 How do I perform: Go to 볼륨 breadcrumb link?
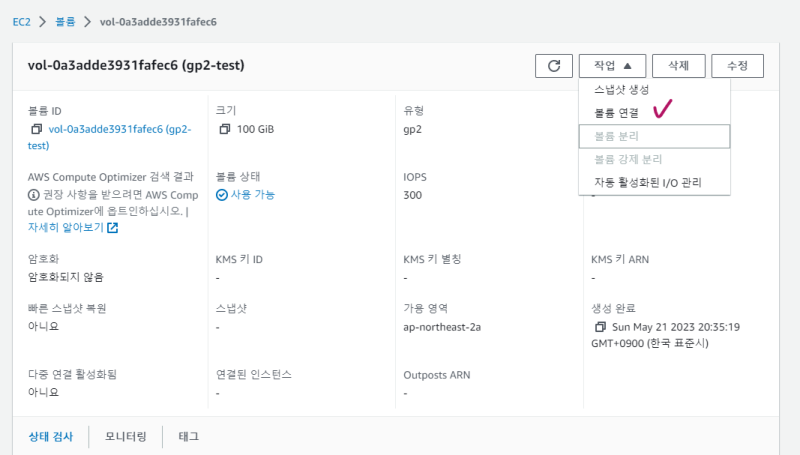point(64,21)
